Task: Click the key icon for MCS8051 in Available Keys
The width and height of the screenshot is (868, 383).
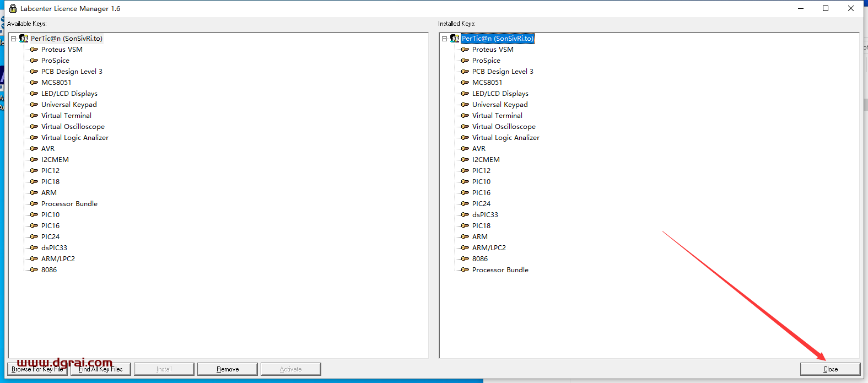Action: click(34, 83)
